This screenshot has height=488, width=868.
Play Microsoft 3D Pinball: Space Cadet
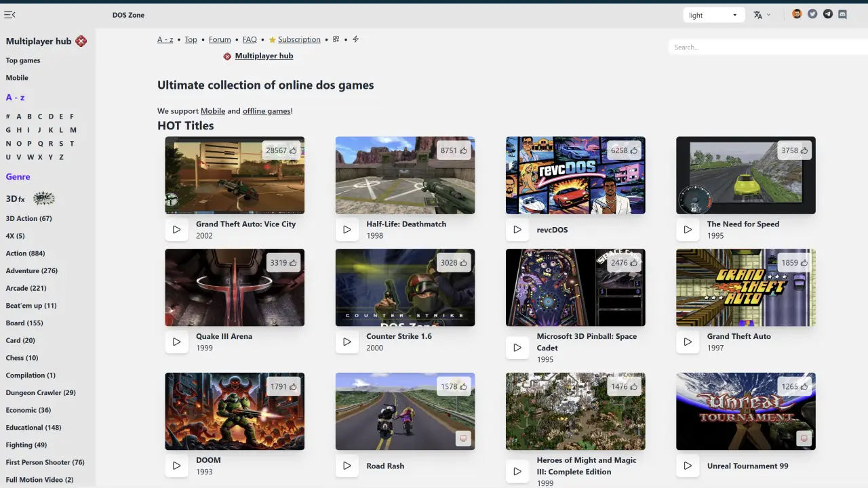517,348
